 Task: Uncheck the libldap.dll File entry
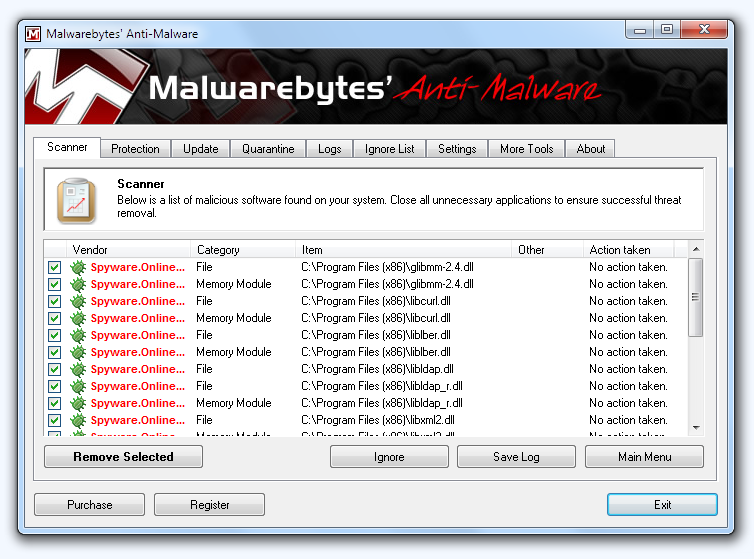pos(54,369)
